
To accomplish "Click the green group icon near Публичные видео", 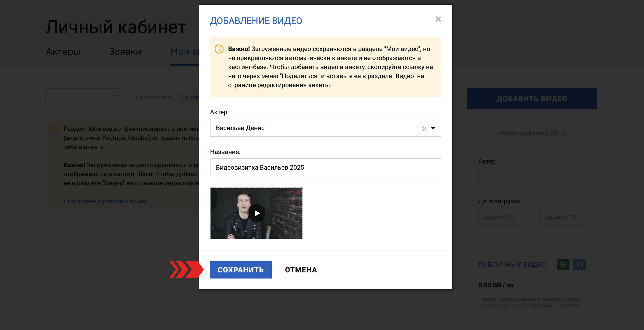I will click(x=563, y=264).
